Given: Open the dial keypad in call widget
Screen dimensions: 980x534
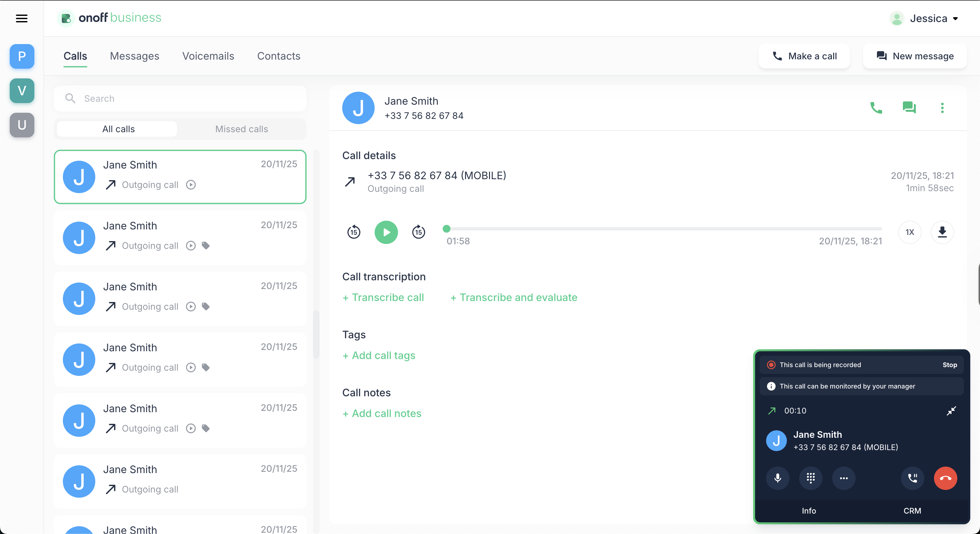Looking at the screenshot, I should click(811, 478).
